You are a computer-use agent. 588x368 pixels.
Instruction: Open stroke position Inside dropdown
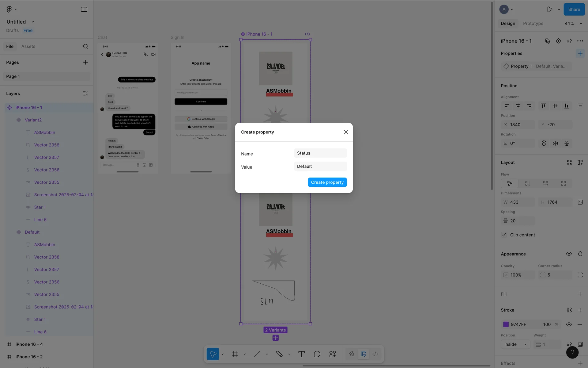point(515,344)
